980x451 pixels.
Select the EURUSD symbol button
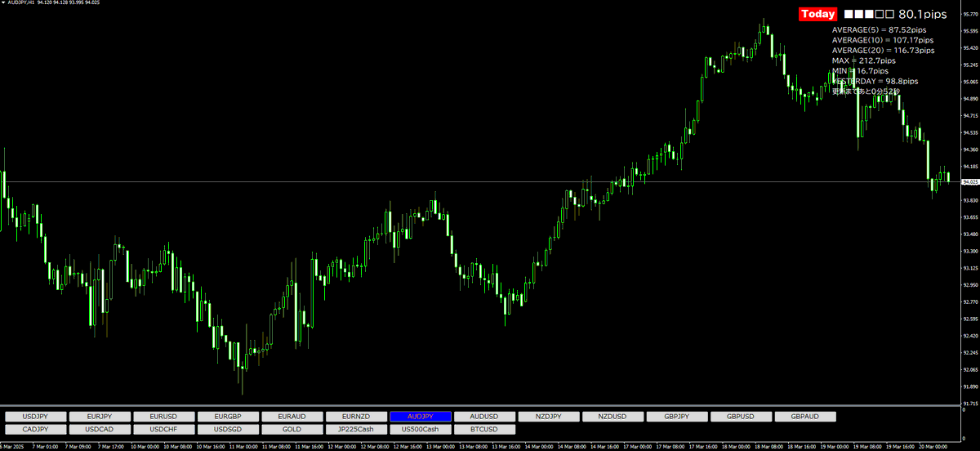click(163, 416)
